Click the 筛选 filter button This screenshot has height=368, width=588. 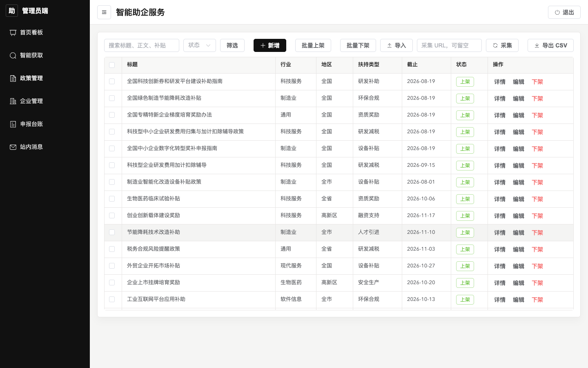pyautogui.click(x=232, y=45)
